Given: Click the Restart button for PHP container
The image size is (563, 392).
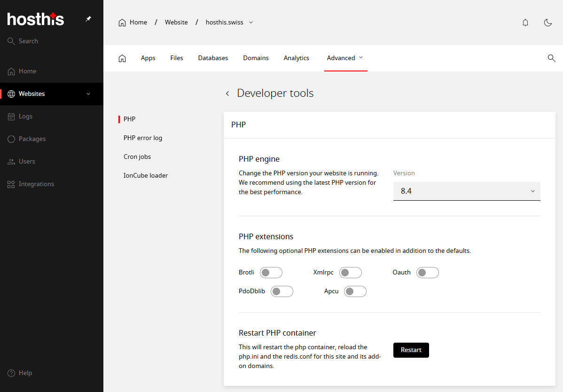Looking at the screenshot, I should click(x=411, y=350).
